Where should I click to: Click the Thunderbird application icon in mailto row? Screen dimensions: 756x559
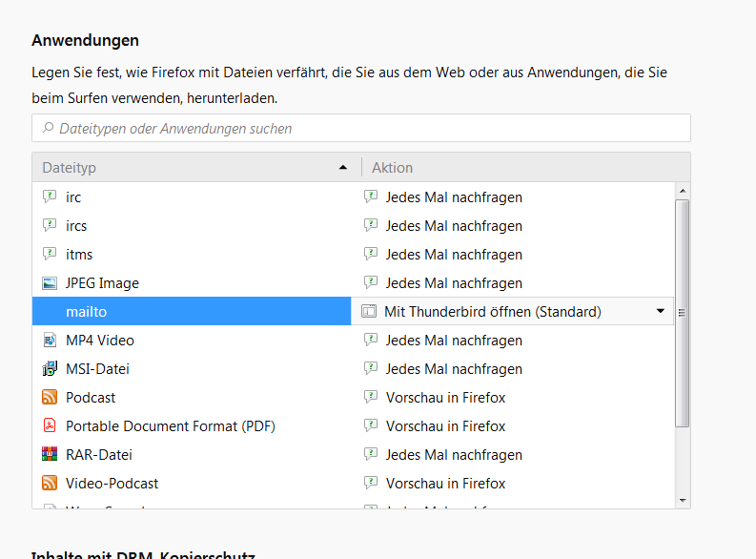[x=369, y=311]
